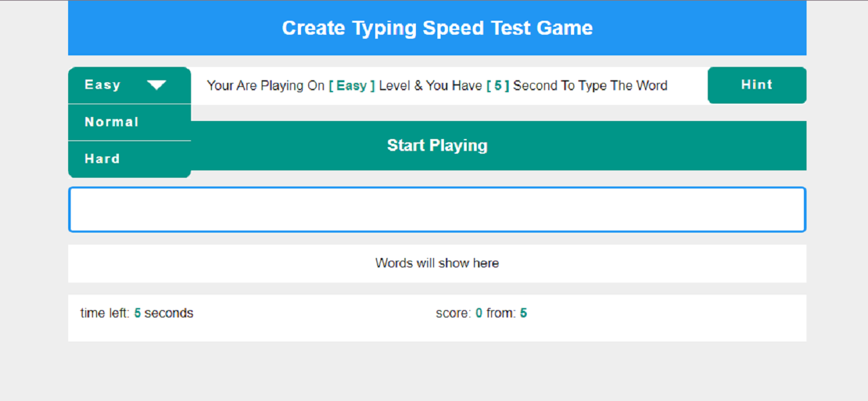Click 'Second To Type The Word' text
The height and width of the screenshot is (401, 868).
coord(590,86)
